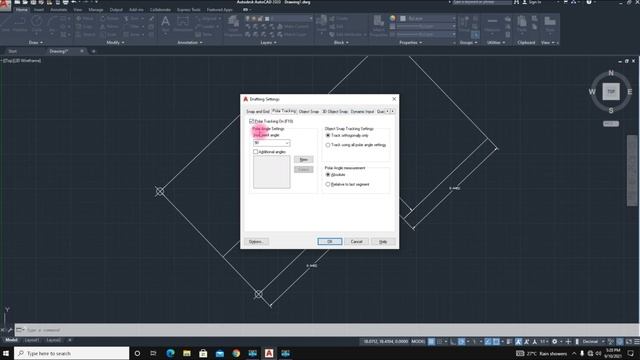Viewport: 640px width, 360px height.
Task: Switch to the Snap and Grid tab
Action: [x=258, y=111]
